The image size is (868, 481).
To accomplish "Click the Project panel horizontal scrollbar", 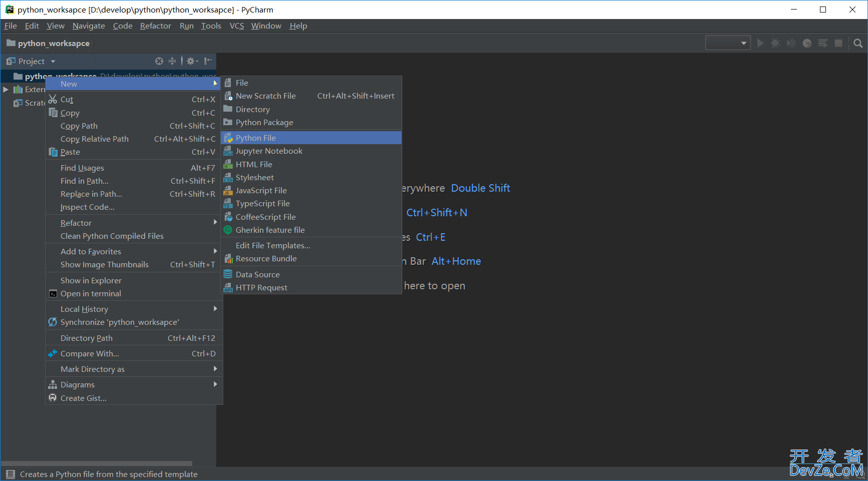I will coord(97,463).
